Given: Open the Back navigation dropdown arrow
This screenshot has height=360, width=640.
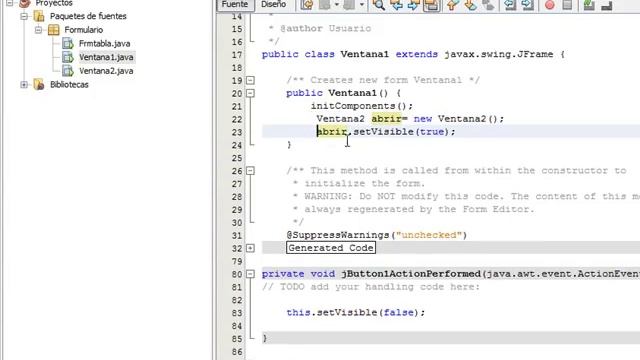Looking at the screenshot, I should pyautogui.click(x=337, y=5).
